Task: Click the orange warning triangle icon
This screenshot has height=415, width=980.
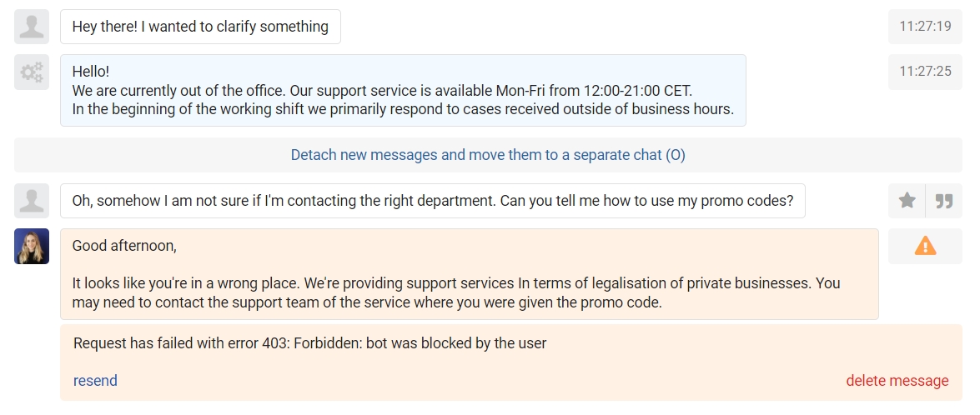Action: pos(925,246)
